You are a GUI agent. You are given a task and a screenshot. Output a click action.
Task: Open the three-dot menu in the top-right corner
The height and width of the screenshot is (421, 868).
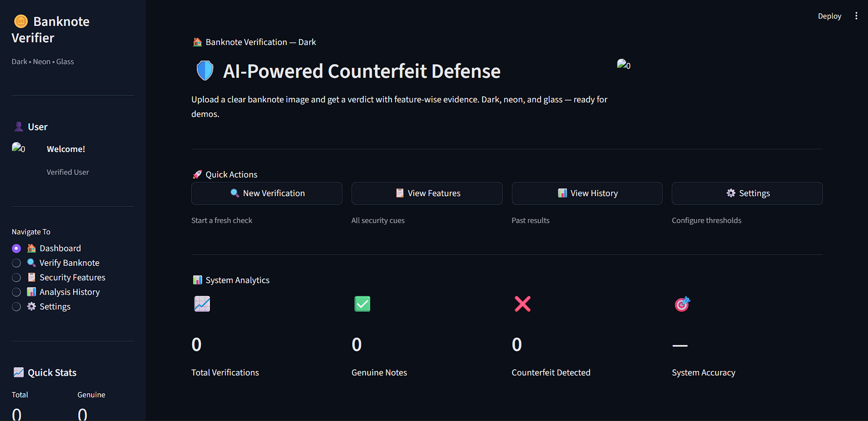tap(856, 16)
